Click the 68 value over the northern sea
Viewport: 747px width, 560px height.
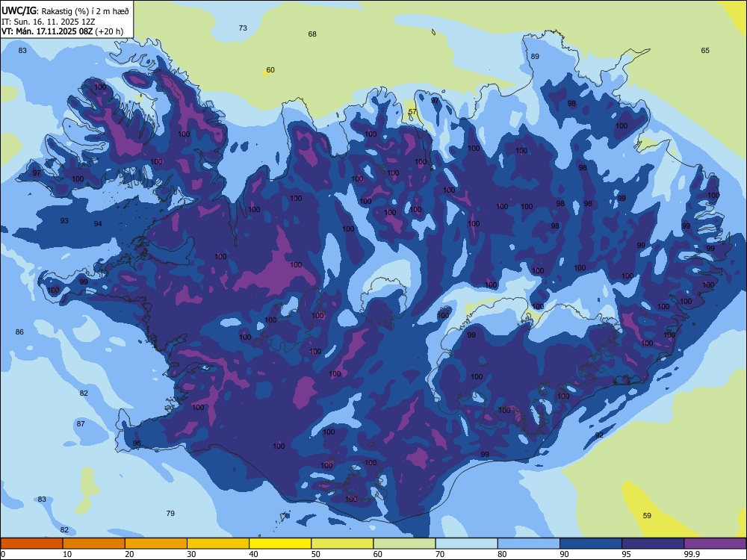pos(312,34)
